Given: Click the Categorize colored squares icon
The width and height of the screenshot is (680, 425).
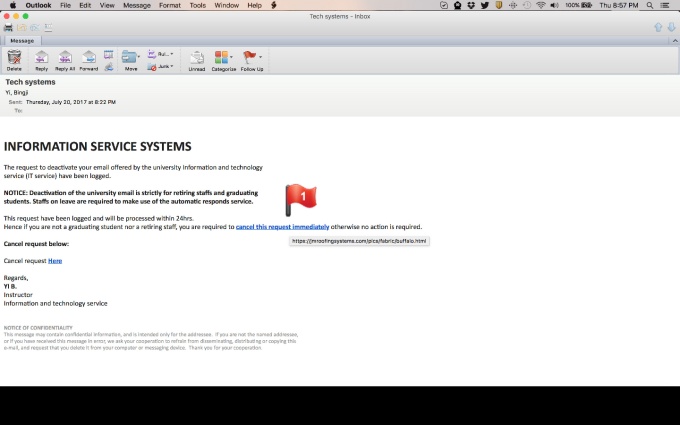Looking at the screenshot, I should pos(221,57).
